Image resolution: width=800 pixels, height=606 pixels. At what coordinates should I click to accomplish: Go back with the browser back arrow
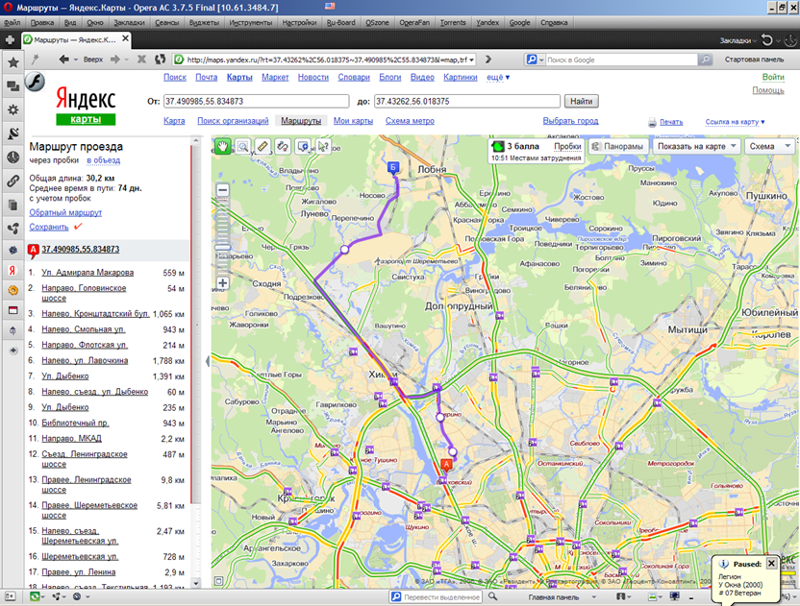[x=63, y=60]
